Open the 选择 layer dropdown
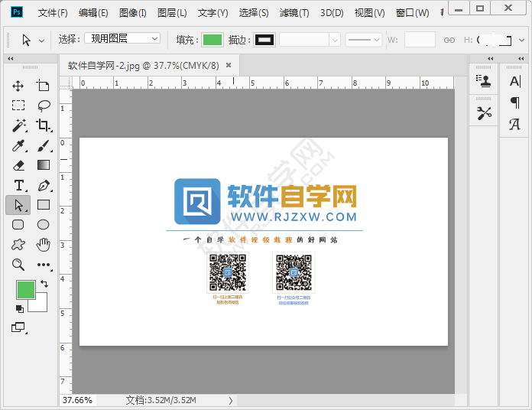 coord(122,38)
